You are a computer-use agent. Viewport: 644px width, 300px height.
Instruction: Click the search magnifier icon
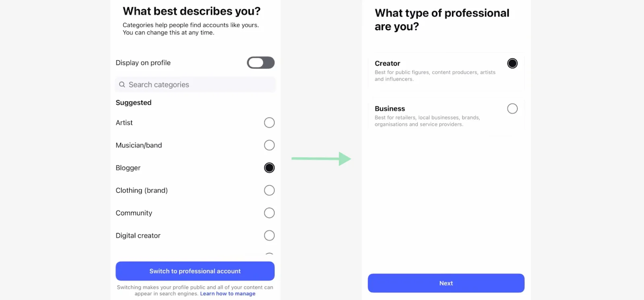[x=122, y=85]
